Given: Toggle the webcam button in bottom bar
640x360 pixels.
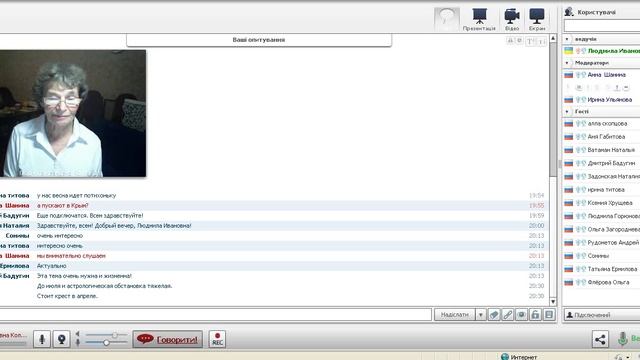Looking at the screenshot, I should (62, 339).
